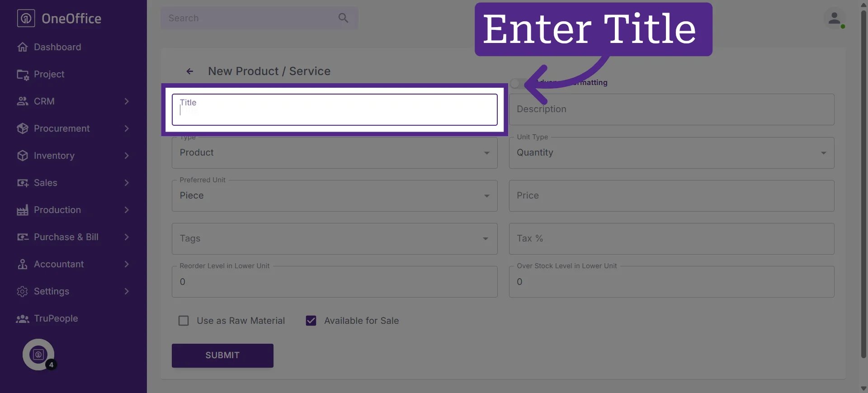The width and height of the screenshot is (868, 393).
Task: Open the Preferred Unit Piece dropdown
Action: pos(335,196)
